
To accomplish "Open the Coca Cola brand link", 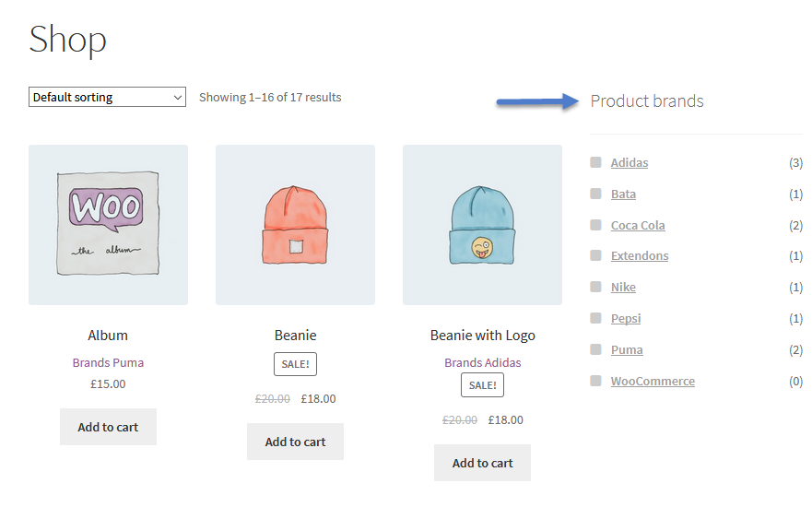I will (x=638, y=225).
